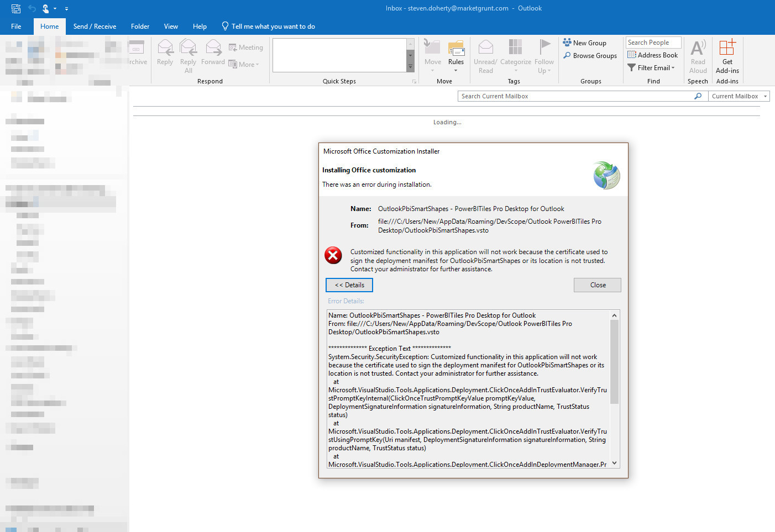
Task: Create a New Group
Action: (x=584, y=43)
